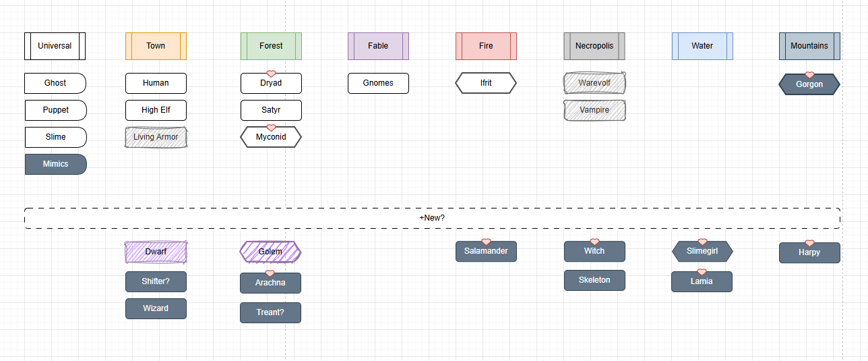868x361 pixels.
Task: Click the heart icon above Witch
Action: click(594, 242)
